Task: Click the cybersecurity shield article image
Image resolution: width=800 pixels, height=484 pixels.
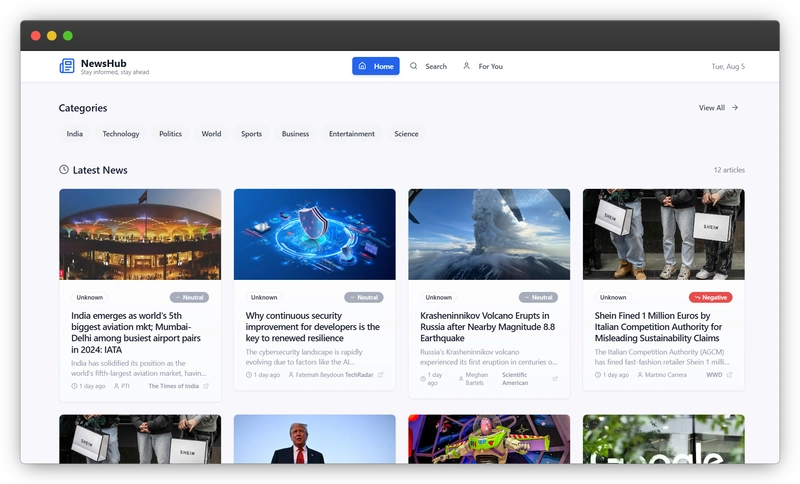Action: [314, 234]
